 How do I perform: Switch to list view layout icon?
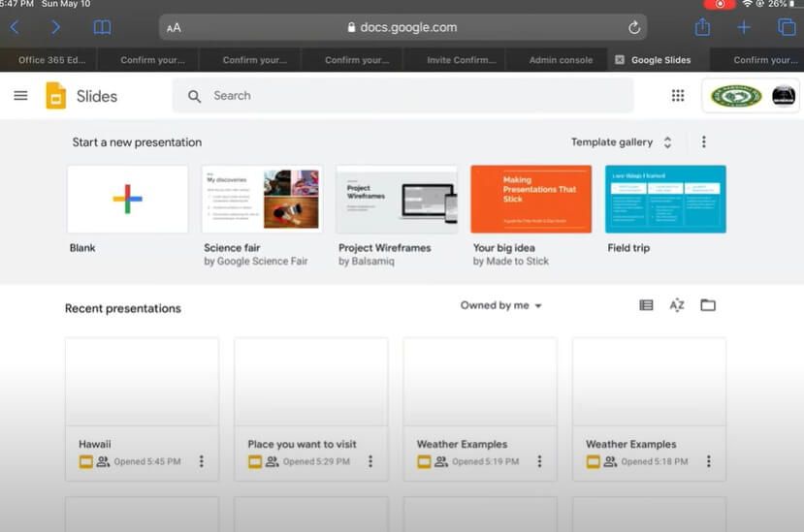point(646,305)
